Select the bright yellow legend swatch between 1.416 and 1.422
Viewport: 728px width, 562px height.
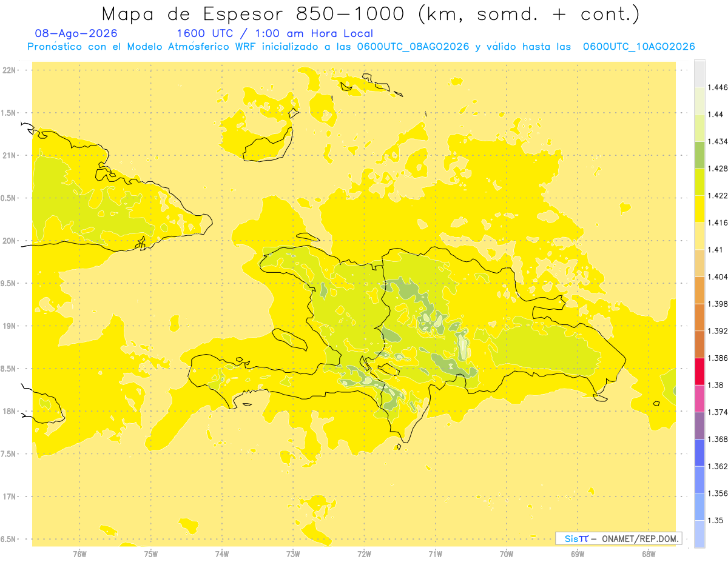tap(699, 209)
